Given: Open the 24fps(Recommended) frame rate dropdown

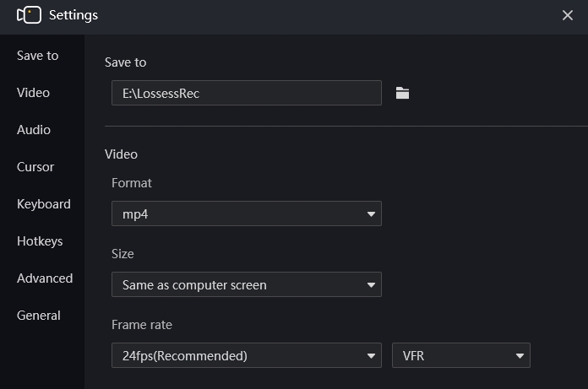Looking at the screenshot, I should tap(247, 355).
